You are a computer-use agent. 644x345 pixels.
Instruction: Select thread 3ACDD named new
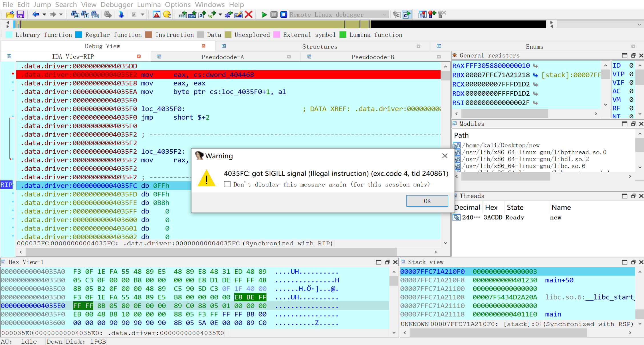(x=507, y=217)
